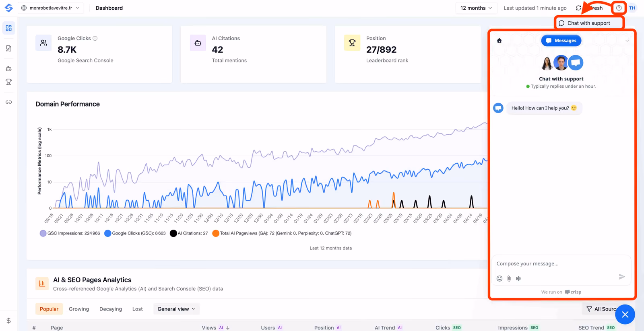Click the support bot avatar in the chat message
Image resolution: width=644 pixels, height=331 pixels.
click(x=498, y=108)
